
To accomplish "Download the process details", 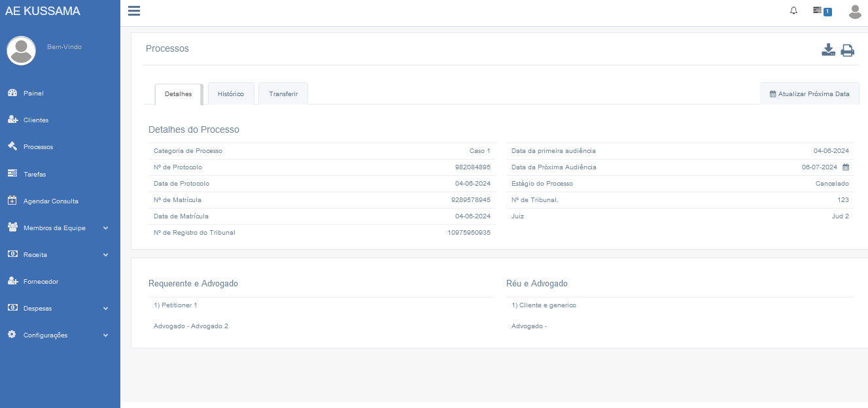I will click(828, 50).
